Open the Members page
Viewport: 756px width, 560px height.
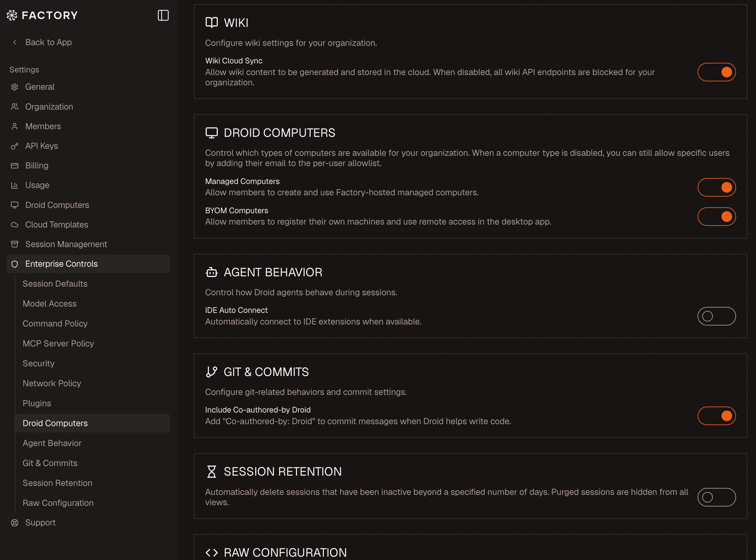tap(88, 127)
